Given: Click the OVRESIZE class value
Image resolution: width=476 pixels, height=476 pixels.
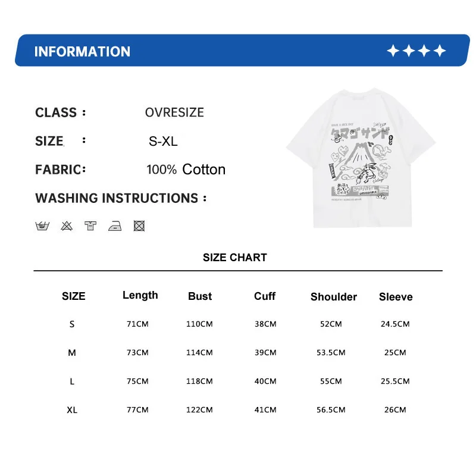Looking at the screenshot, I should pos(174,112).
